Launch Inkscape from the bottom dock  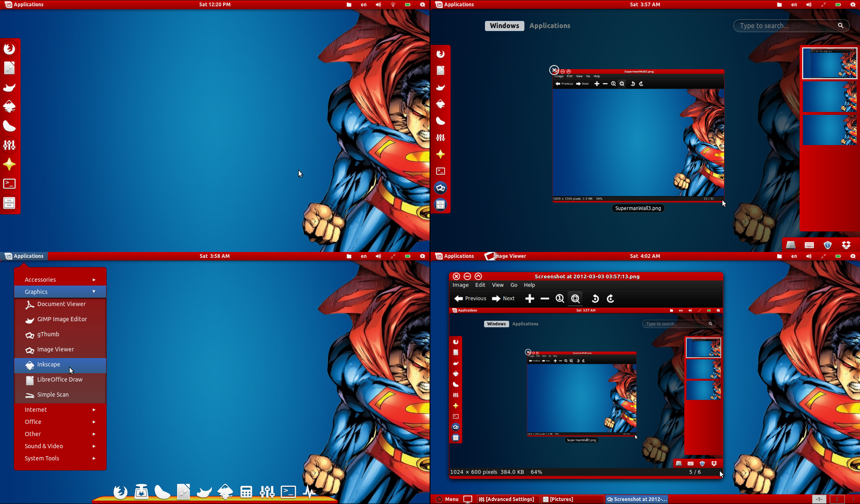pyautogui.click(x=225, y=491)
